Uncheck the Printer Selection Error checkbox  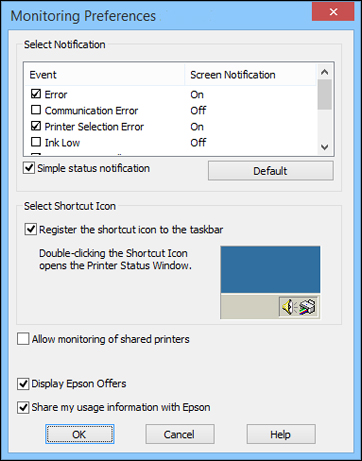(x=36, y=126)
